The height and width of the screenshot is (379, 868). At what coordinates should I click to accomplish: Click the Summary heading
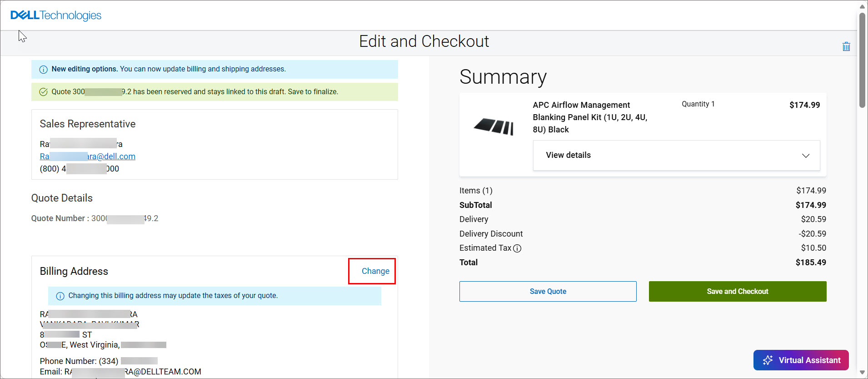click(503, 77)
